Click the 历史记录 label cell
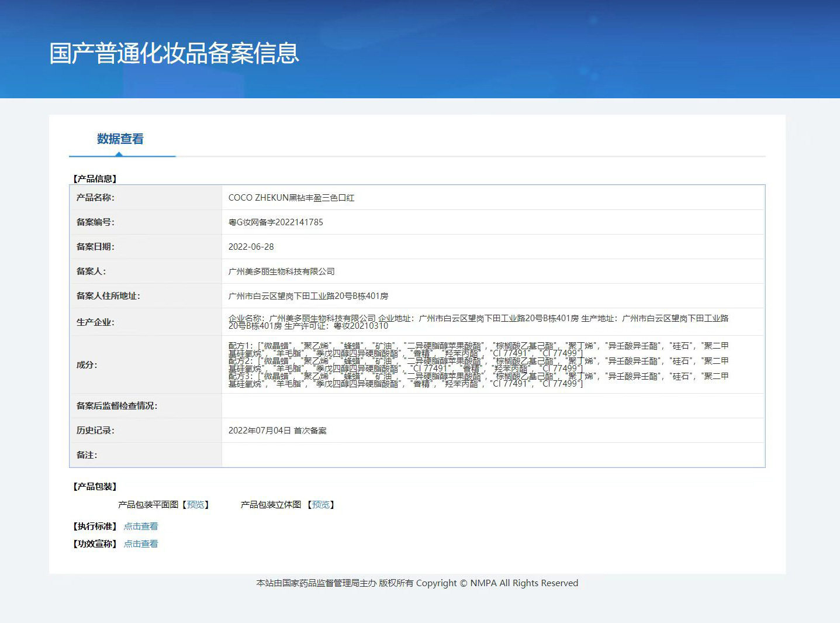This screenshot has height=623, width=840. (x=146, y=431)
